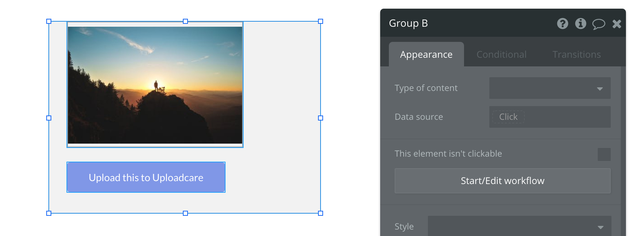Click the left-middle selection handle of the group
Screen dimensions: 644x236
[49, 118]
